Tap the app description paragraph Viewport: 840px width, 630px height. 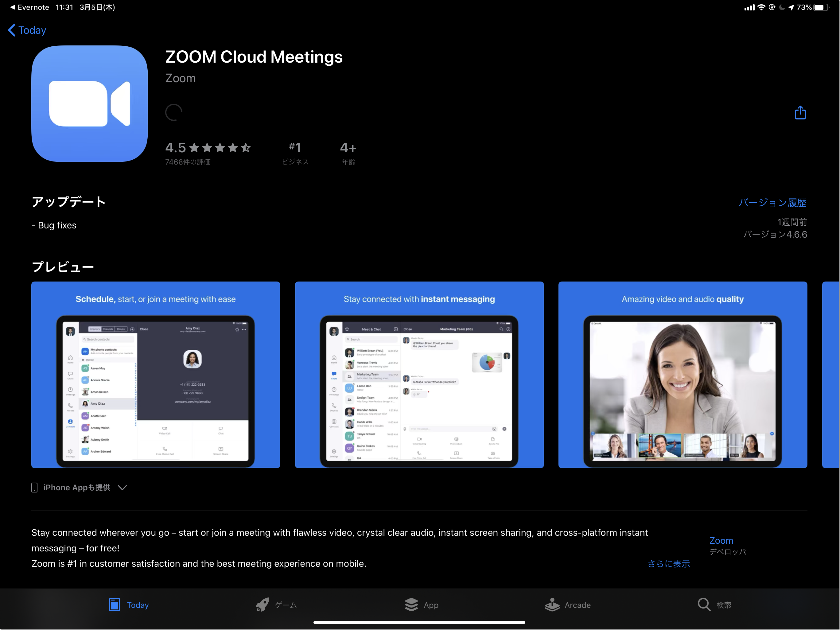[340, 548]
